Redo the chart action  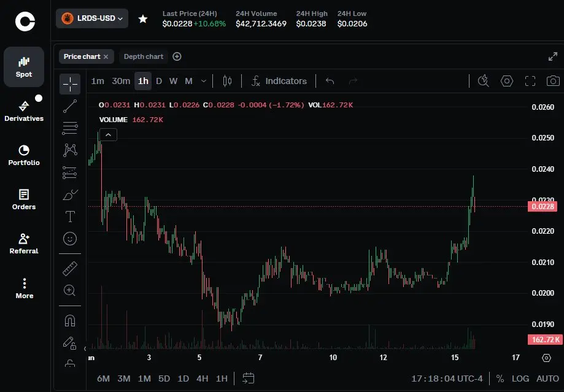point(353,81)
